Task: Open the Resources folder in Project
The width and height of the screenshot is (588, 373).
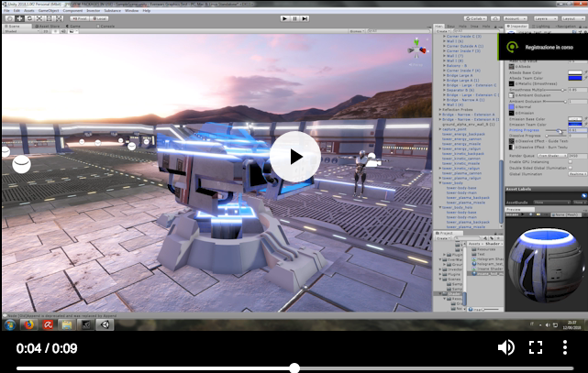Action: point(483,249)
